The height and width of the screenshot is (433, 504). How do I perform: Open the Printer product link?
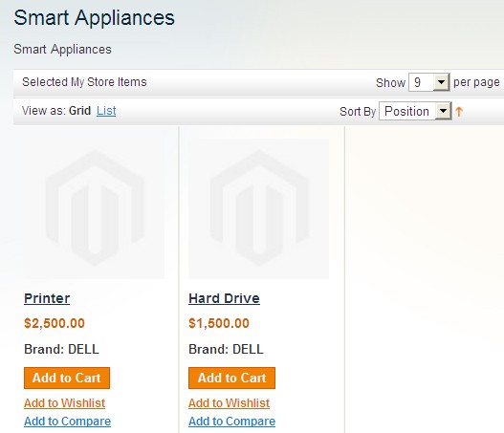pyautogui.click(x=47, y=298)
